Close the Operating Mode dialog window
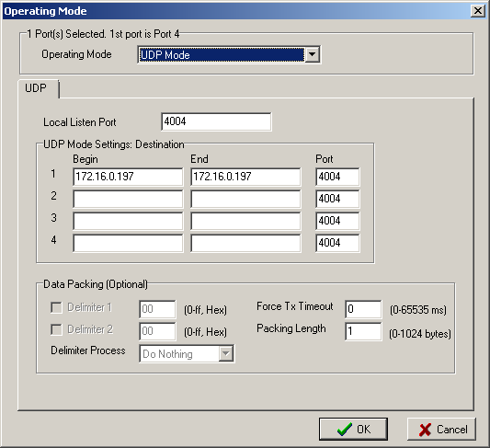This screenshot has width=490, height=448. click(x=478, y=11)
